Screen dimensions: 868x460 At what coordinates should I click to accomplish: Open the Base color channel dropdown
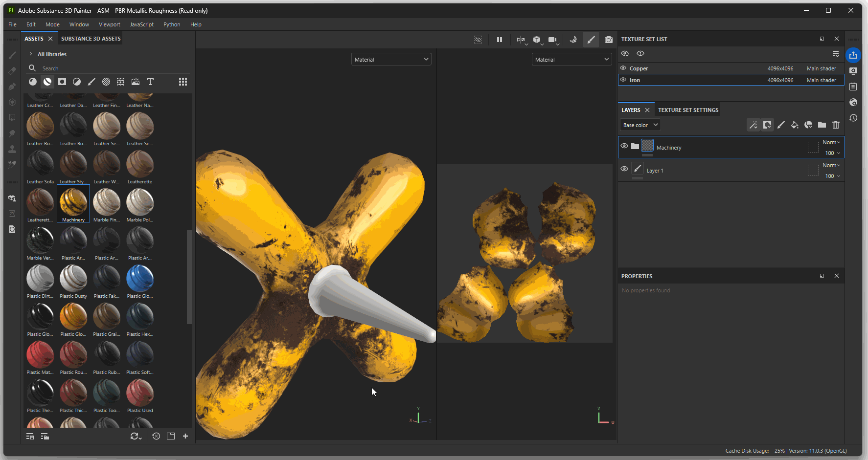pyautogui.click(x=640, y=125)
